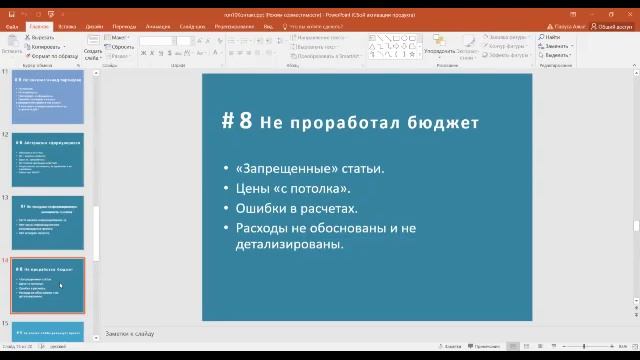The image size is (640, 360).
Task: Open the Макет layout dropdown
Action: click(x=117, y=38)
